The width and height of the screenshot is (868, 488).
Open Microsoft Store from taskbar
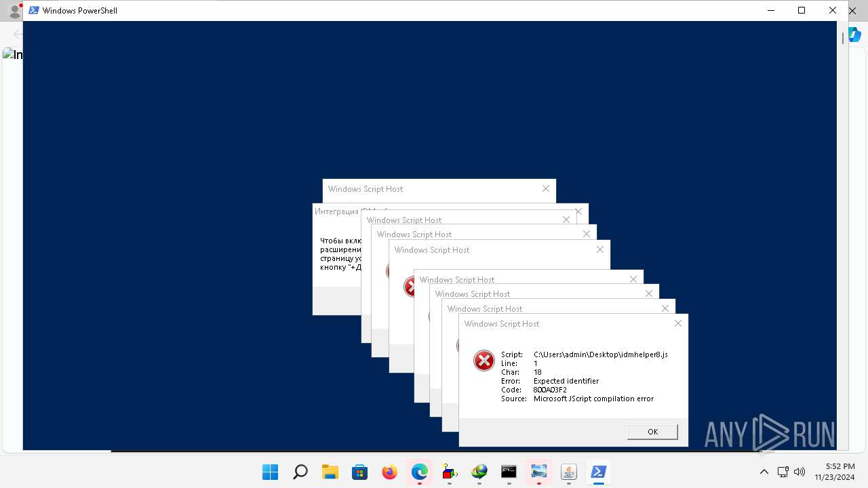coord(359,472)
